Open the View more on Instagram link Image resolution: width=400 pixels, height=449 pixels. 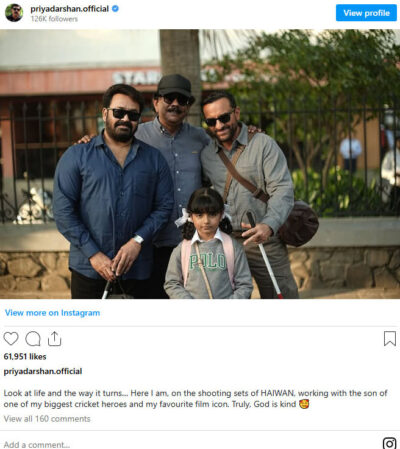pyautogui.click(x=52, y=313)
